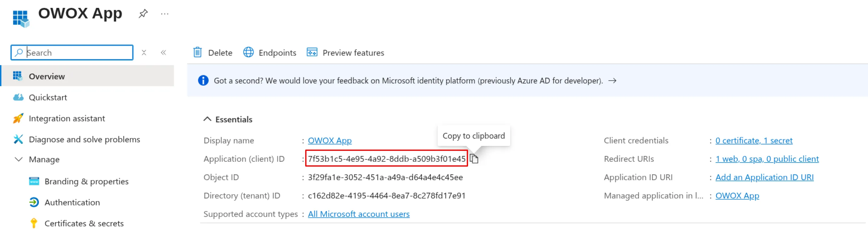Pin the OWOX App page
The image size is (868, 230).
[x=143, y=14]
